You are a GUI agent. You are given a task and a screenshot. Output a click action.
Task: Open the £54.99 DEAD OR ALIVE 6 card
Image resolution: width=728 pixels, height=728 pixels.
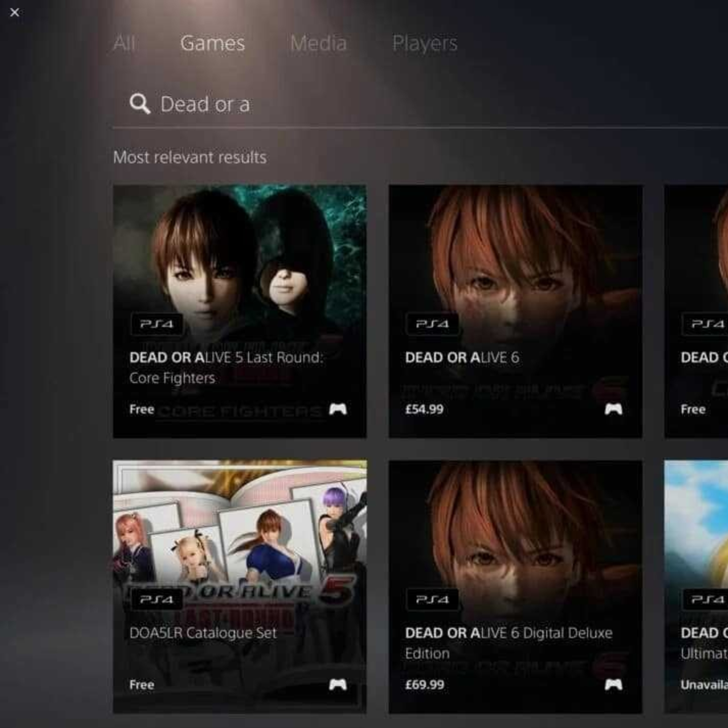(x=515, y=311)
